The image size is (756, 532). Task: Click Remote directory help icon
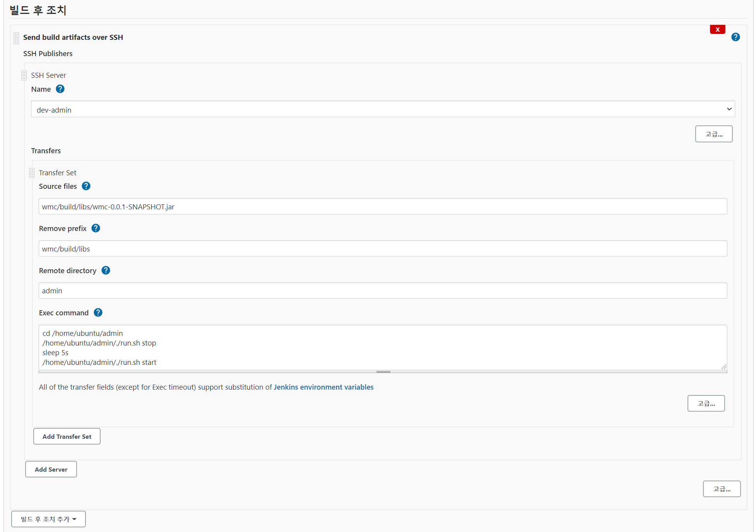pos(106,270)
